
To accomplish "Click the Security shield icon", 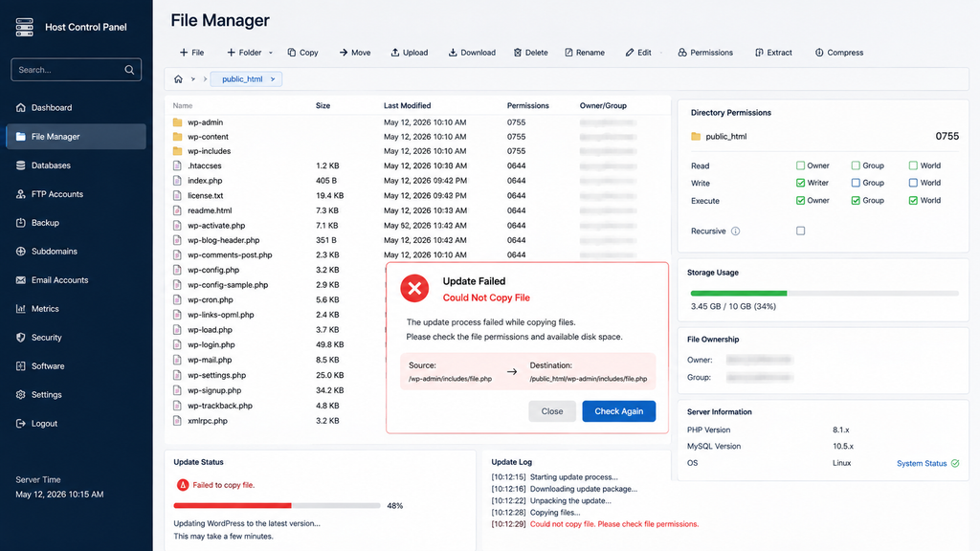I will pos(21,338).
